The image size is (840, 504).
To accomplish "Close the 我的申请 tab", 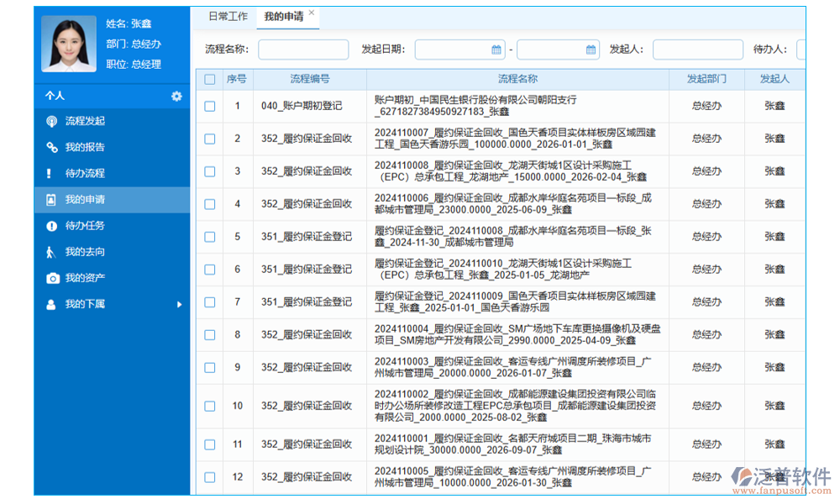I will (x=312, y=13).
